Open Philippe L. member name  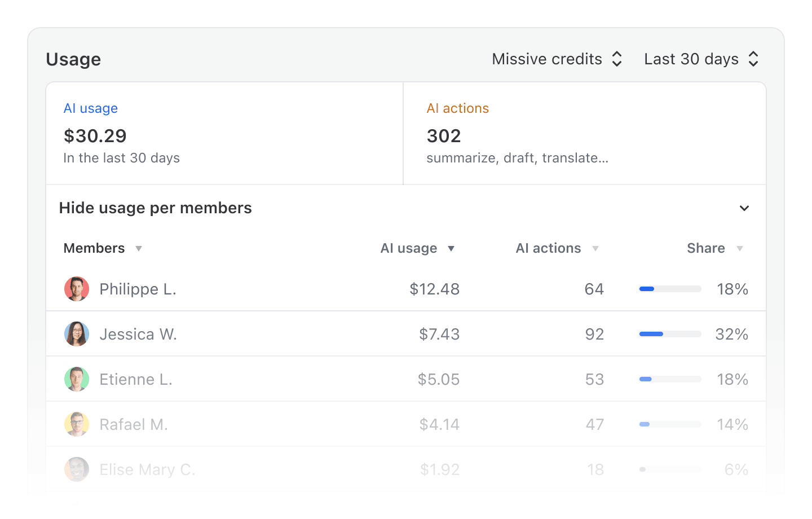(x=138, y=289)
